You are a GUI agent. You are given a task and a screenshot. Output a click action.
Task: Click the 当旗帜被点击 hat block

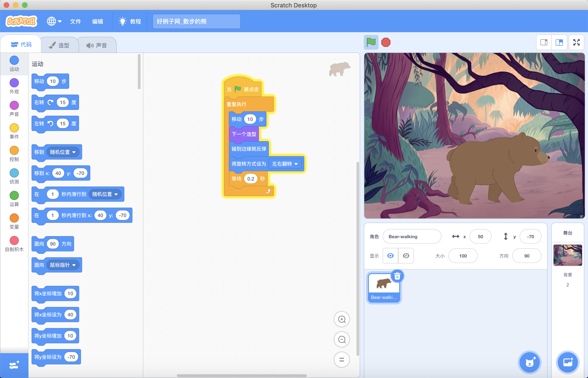[x=243, y=88]
